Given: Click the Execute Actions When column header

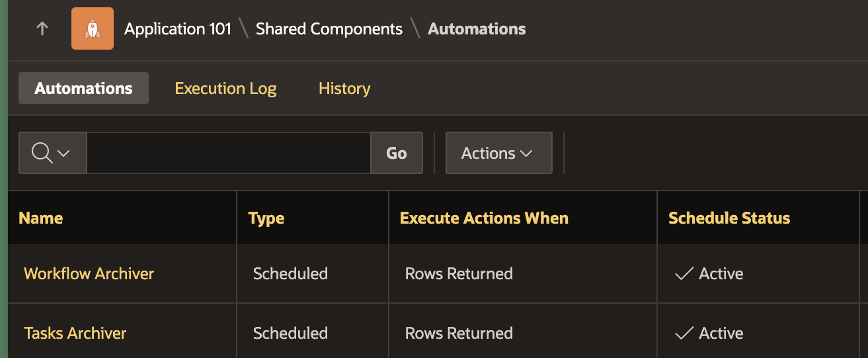Looking at the screenshot, I should tap(484, 218).
